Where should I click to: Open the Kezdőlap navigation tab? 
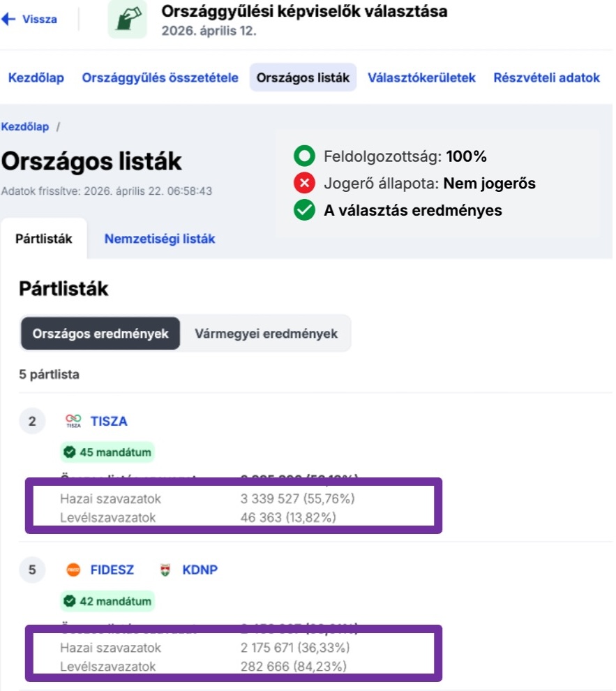36,78
